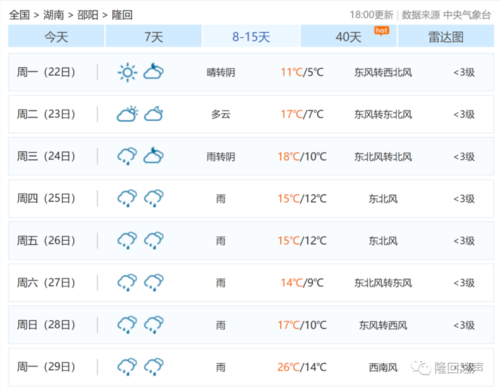Click the second rain icon for 周六 (27日)
Viewport: 500px width, 390px height.
tap(154, 283)
